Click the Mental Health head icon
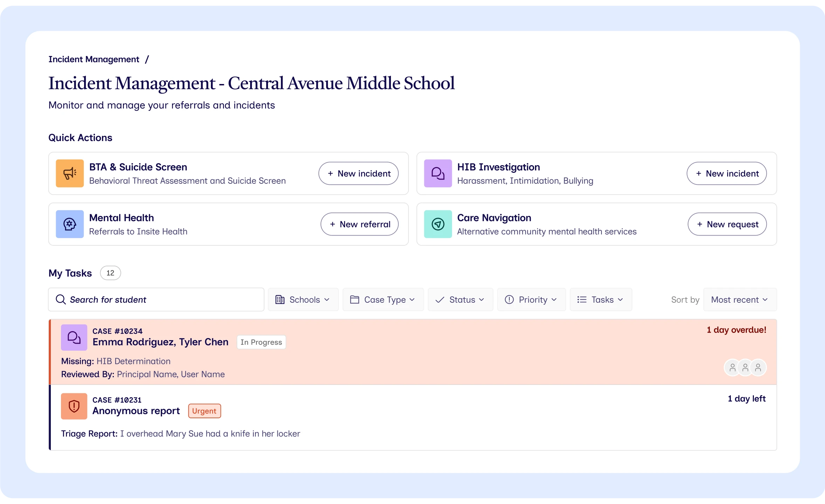Viewport: 825px width, 504px height. pyautogui.click(x=70, y=224)
